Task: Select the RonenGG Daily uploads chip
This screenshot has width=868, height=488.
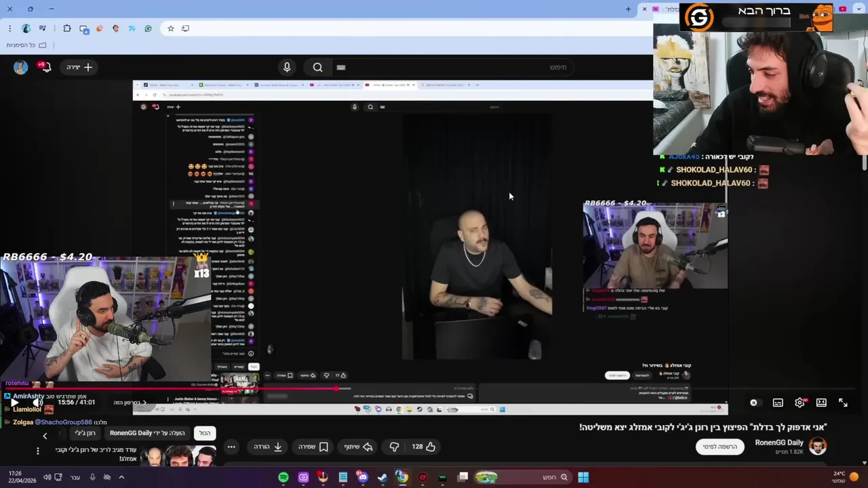Action: click(147, 433)
